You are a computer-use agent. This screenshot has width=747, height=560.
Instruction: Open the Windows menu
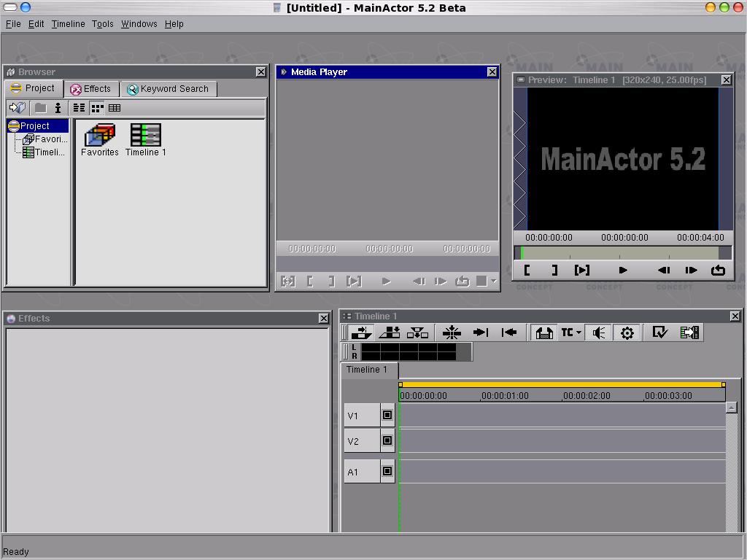point(139,24)
